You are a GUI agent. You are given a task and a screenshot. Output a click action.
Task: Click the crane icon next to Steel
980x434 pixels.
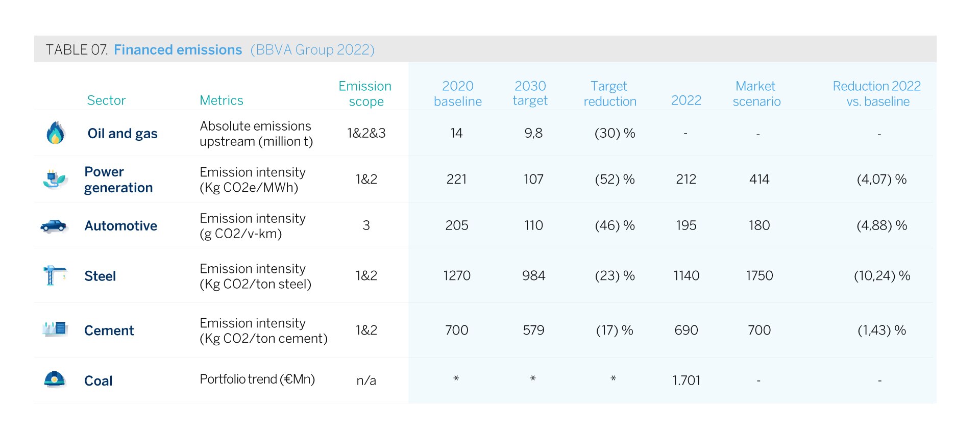[55, 275]
